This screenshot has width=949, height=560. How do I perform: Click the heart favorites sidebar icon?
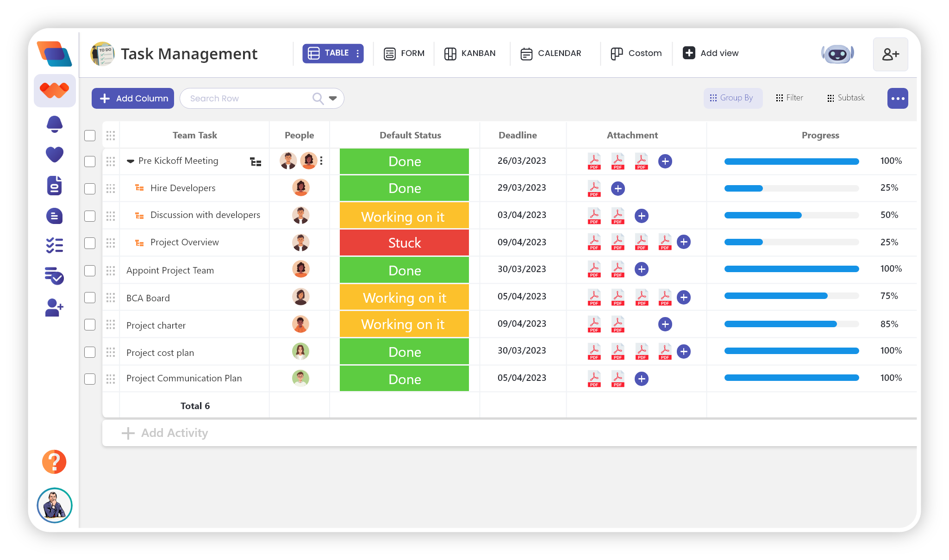click(55, 154)
